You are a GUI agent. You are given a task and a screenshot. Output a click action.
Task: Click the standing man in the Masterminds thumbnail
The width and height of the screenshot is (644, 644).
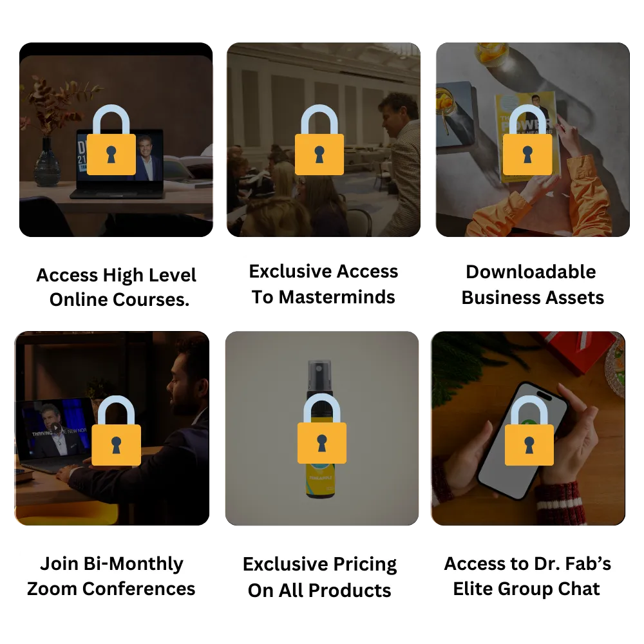pos(397,164)
